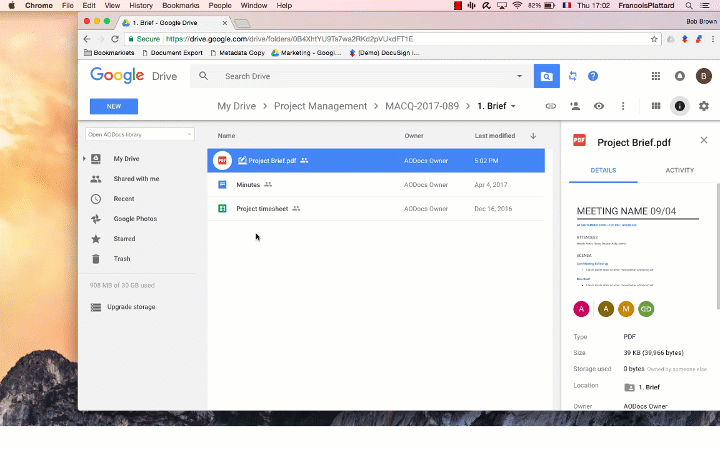Open the help question mark icon

(x=593, y=76)
